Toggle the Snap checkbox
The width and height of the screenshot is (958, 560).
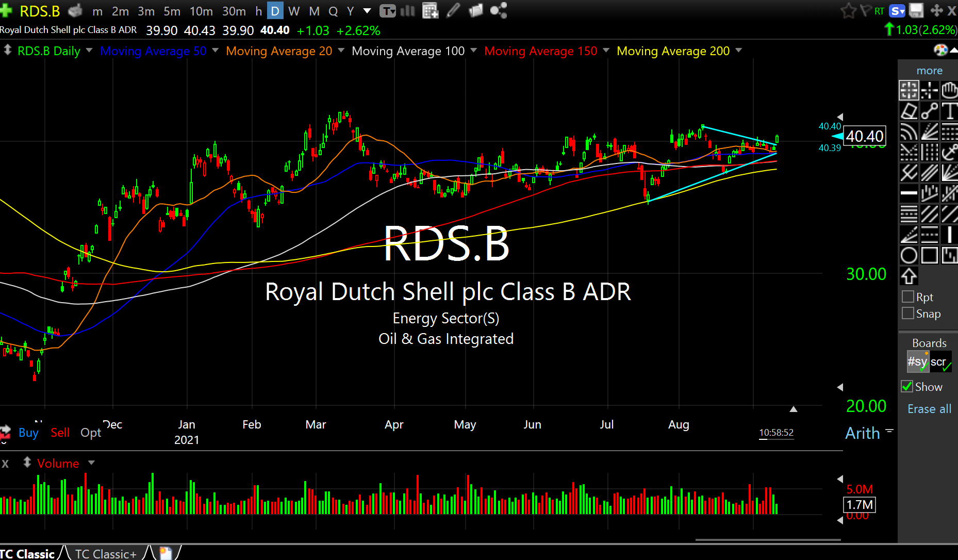(x=908, y=313)
